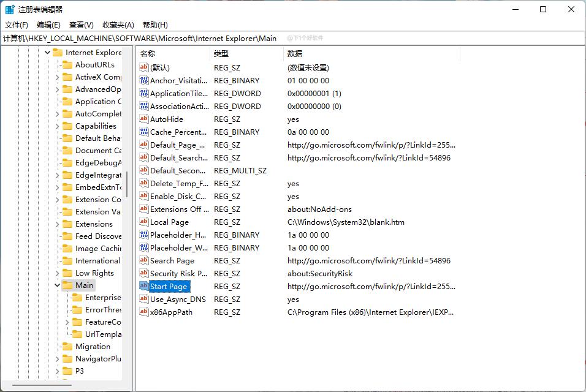
Task: Click the Migration folder icon
Action: [67, 346]
